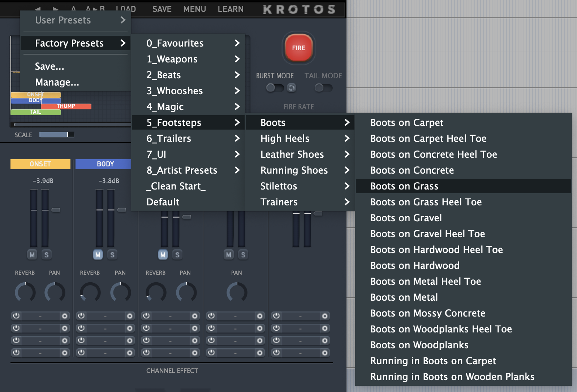Expand the 1_Weapons category
Image resolution: width=577 pixels, height=392 pixels.
point(188,59)
